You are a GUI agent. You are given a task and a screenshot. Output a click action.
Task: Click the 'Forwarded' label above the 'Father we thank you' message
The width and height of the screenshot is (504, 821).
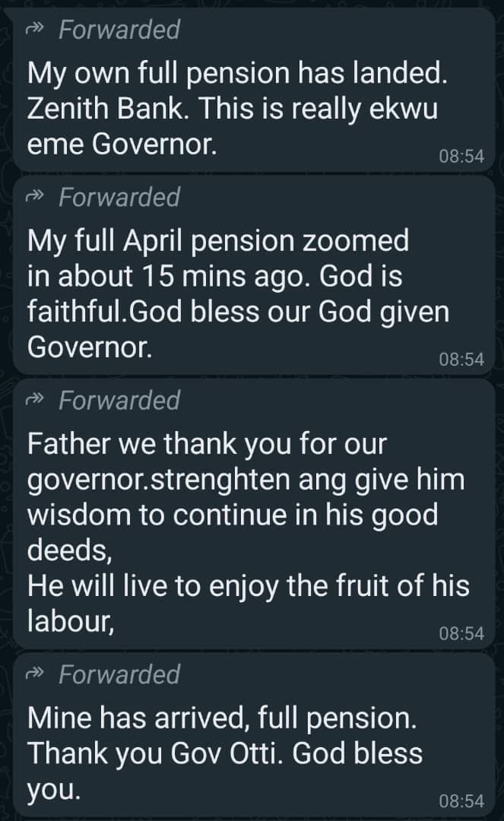coord(119,400)
